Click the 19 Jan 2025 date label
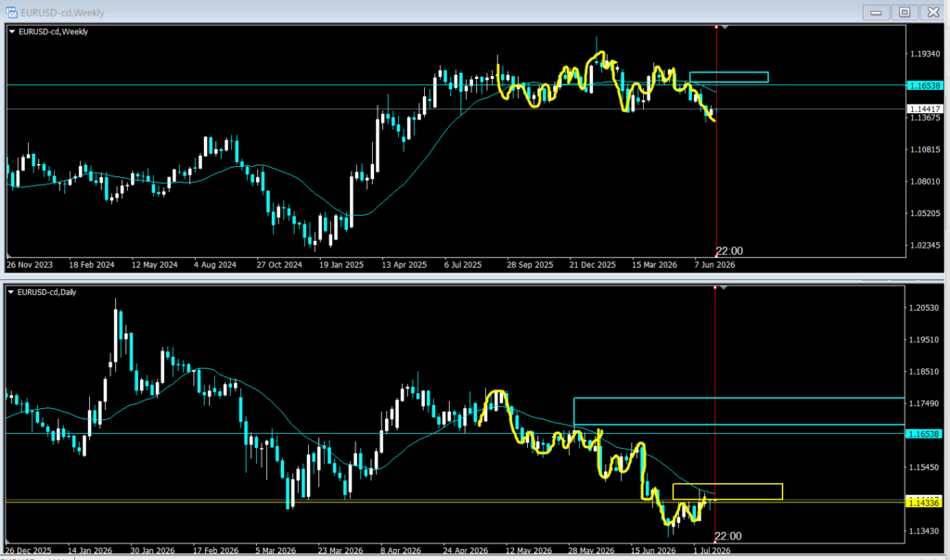The image size is (950, 560). click(x=341, y=264)
